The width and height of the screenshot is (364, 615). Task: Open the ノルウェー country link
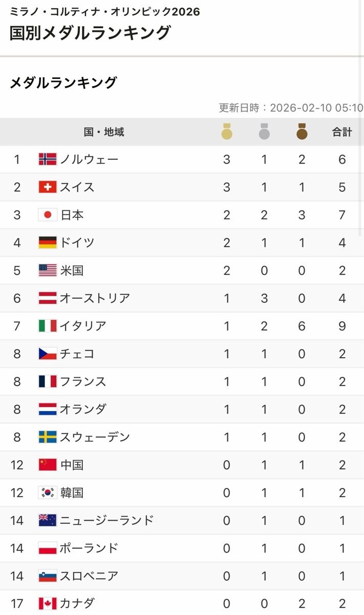(89, 159)
